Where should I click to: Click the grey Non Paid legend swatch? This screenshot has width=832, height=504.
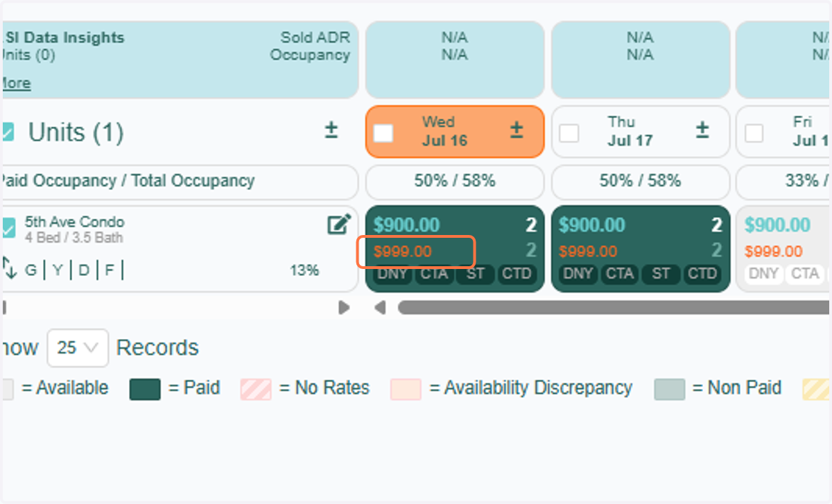(669, 390)
